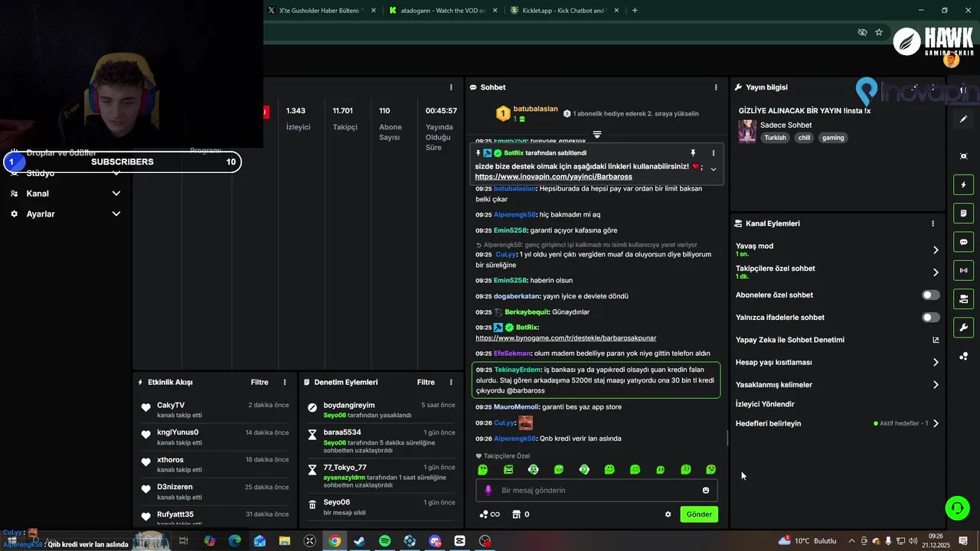
Task: Unpin the BotRix pinned message
Action: coord(693,153)
